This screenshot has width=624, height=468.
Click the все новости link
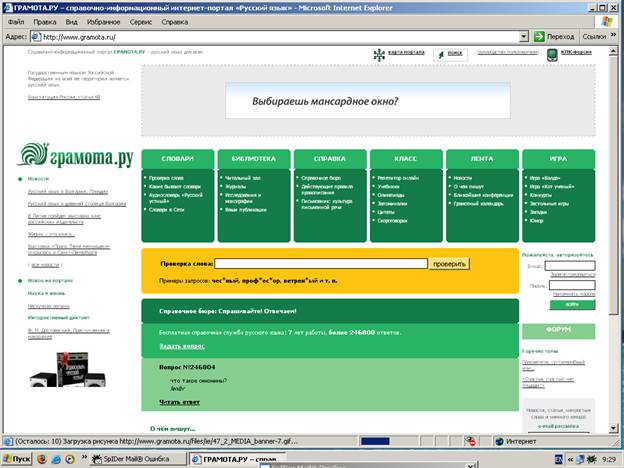point(45,265)
